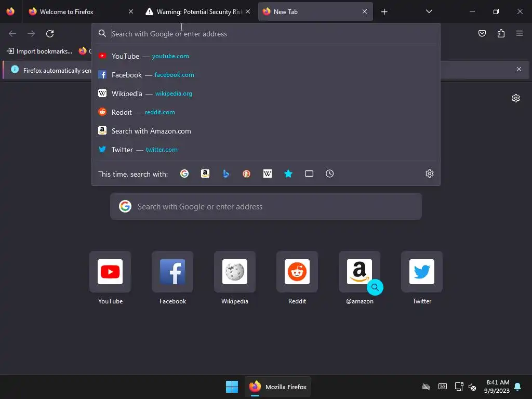This screenshot has height=399, width=532.
Task: Reload the current page
Action: click(x=50, y=34)
